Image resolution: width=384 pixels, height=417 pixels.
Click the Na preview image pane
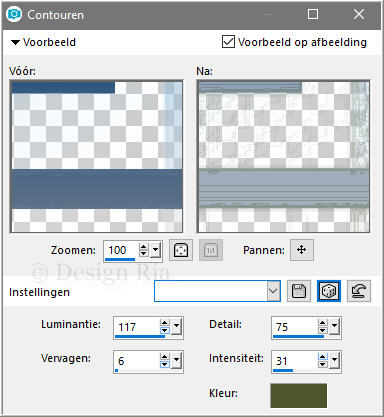(x=284, y=156)
